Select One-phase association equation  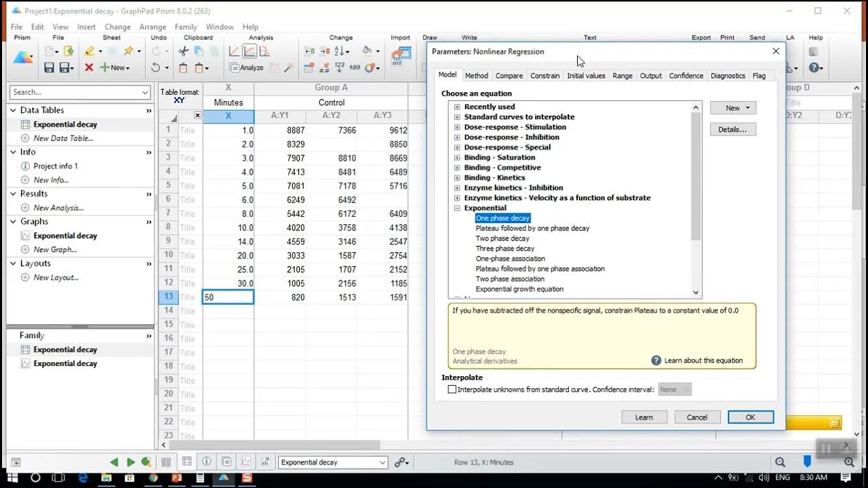(x=510, y=259)
